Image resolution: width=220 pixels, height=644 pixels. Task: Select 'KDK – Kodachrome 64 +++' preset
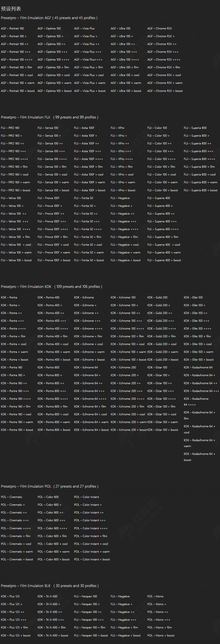click(201, 391)
